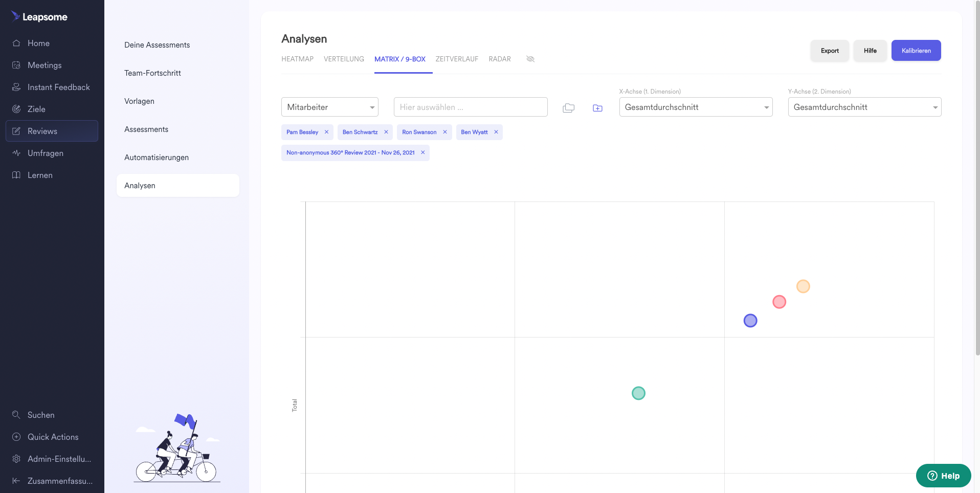This screenshot has height=493, width=980.
Task: Click the Ben Schwartz chip label
Action: [360, 132]
